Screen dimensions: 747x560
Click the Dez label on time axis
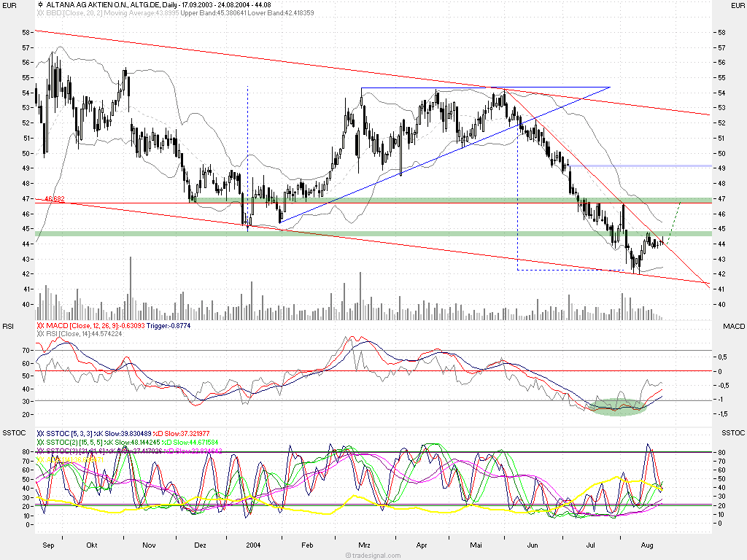200,545
